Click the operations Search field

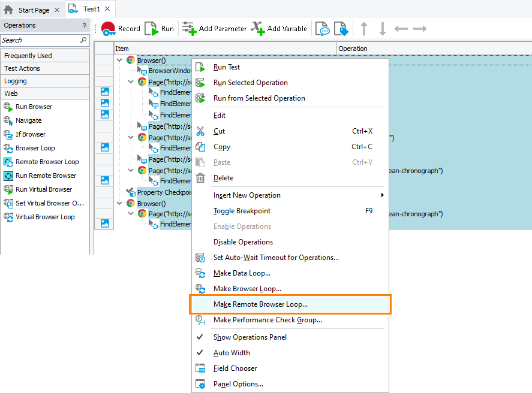(x=40, y=40)
